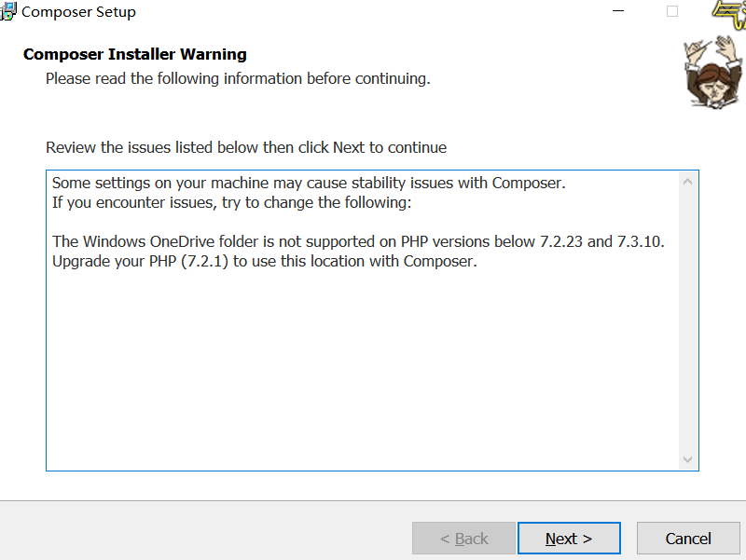Click the 'Please read the following information' subtitle
746x560 pixels.
(238, 78)
